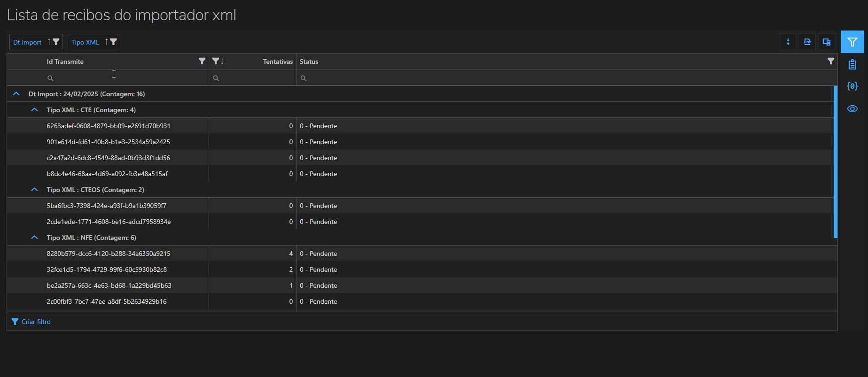Click the blue vertical scrollbar thumb
Image resolution: width=868 pixels, height=377 pixels.
tap(835, 162)
